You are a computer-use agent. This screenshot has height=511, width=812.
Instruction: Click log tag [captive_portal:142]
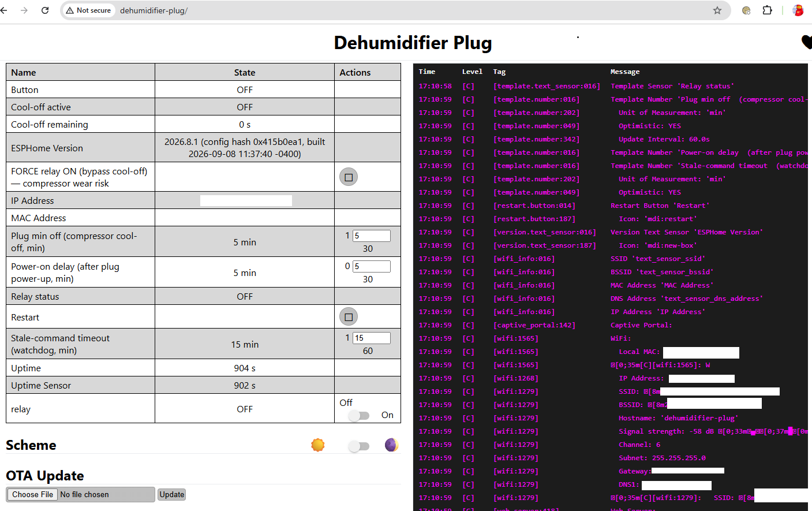(x=534, y=325)
